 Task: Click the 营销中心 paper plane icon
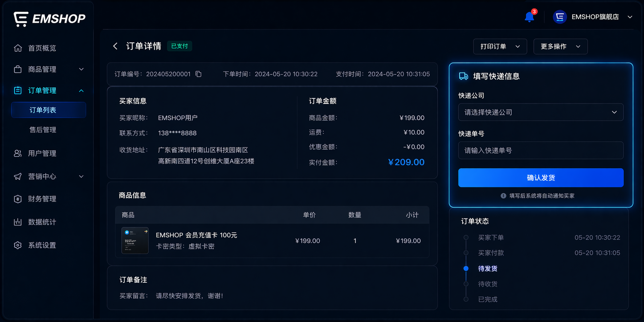[18, 176]
